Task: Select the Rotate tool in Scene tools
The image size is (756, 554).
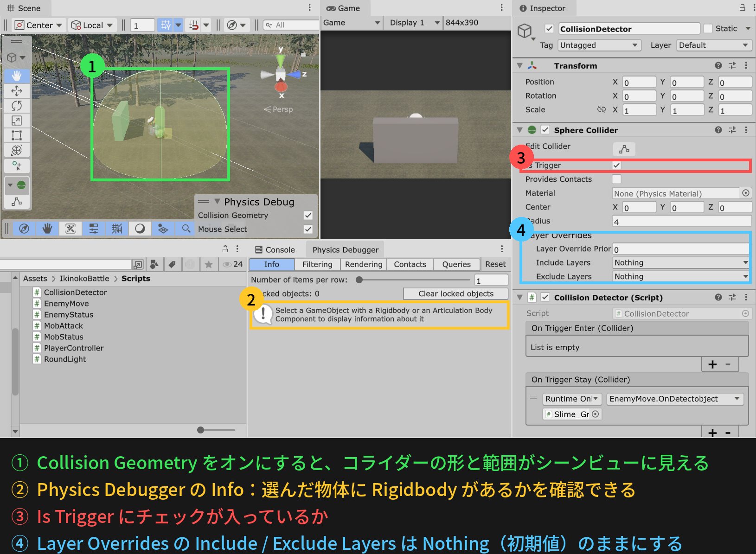Action: tap(17, 105)
